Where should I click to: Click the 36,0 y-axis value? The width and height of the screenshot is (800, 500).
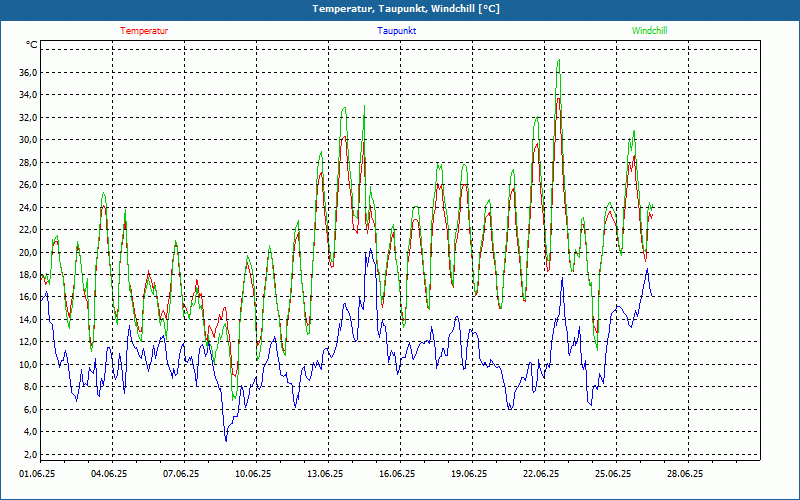28,72
